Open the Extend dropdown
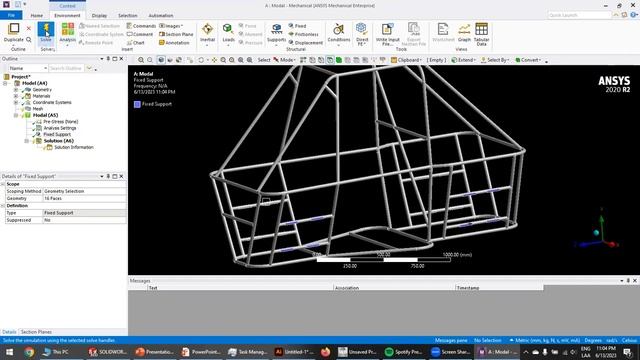The width and height of the screenshot is (640, 360). [x=463, y=60]
